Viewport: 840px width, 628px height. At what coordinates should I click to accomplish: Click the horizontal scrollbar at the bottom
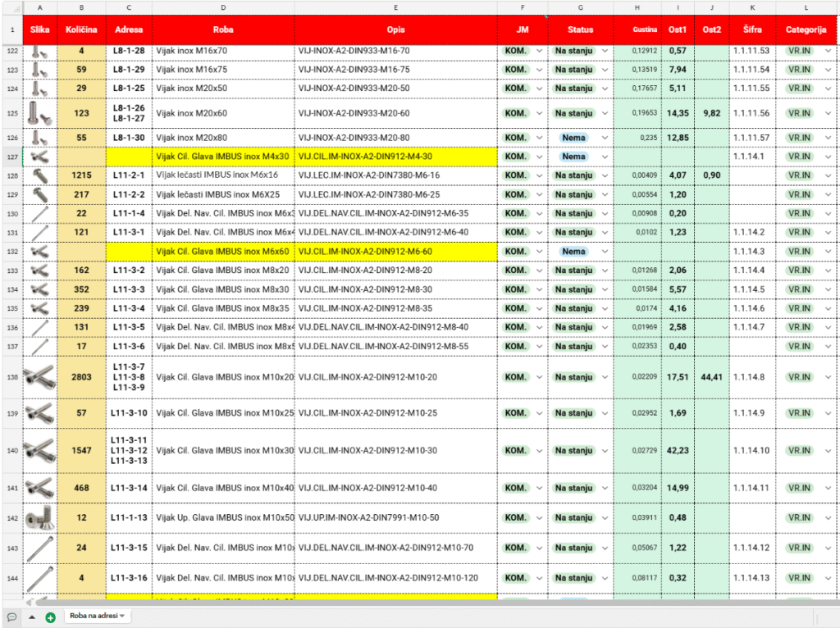[x=410, y=603]
